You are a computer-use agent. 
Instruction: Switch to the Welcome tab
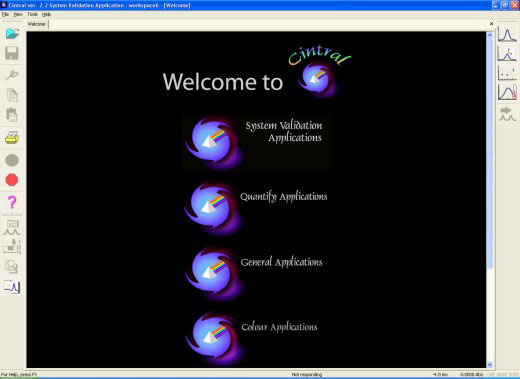pos(37,24)
